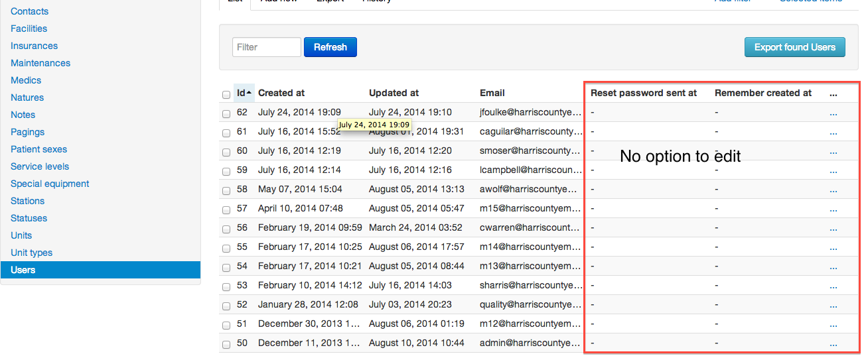Open Service levels in the sidebar
The image size is (868, 358).
click(40, 166)
